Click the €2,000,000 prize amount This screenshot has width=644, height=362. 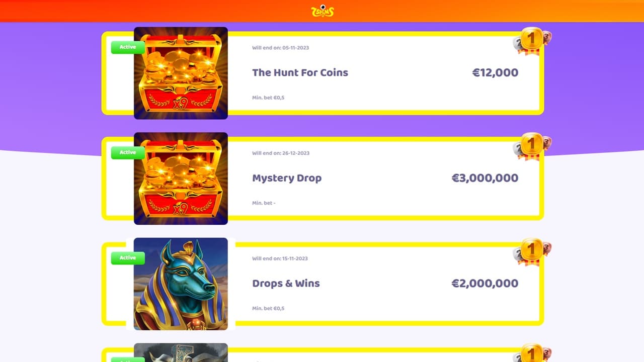click(485, 284)
